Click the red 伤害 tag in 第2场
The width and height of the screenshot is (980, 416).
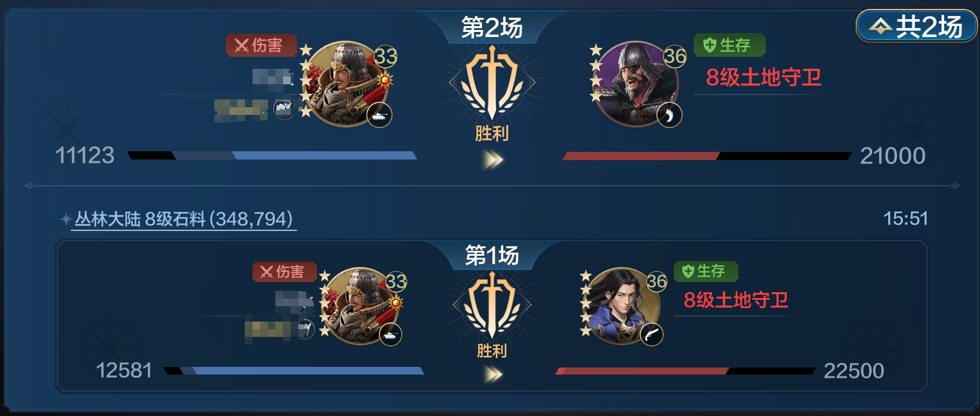pos(261,45)
